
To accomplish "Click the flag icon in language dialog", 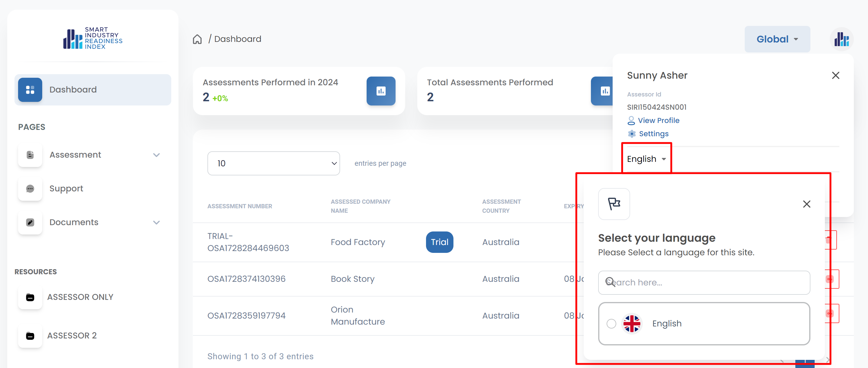I will coord(614,204).
